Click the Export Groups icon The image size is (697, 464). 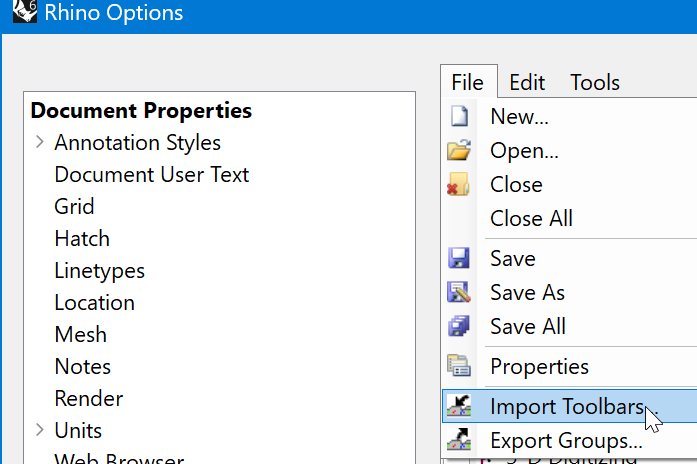click(459, 439)
